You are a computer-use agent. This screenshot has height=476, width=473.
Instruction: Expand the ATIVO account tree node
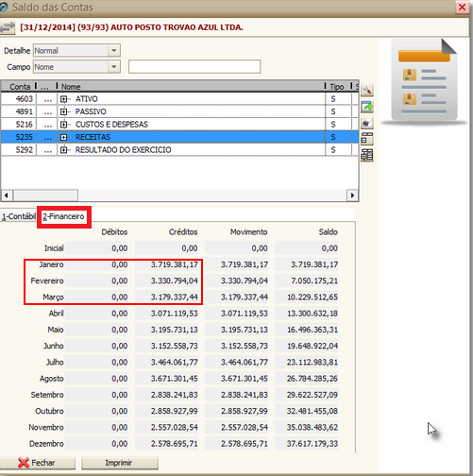[x=64, y=99]
